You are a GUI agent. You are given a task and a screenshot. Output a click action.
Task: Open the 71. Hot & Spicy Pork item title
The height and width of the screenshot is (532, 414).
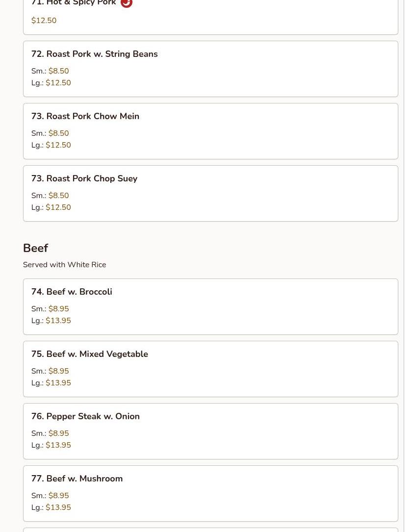[74, 3]
